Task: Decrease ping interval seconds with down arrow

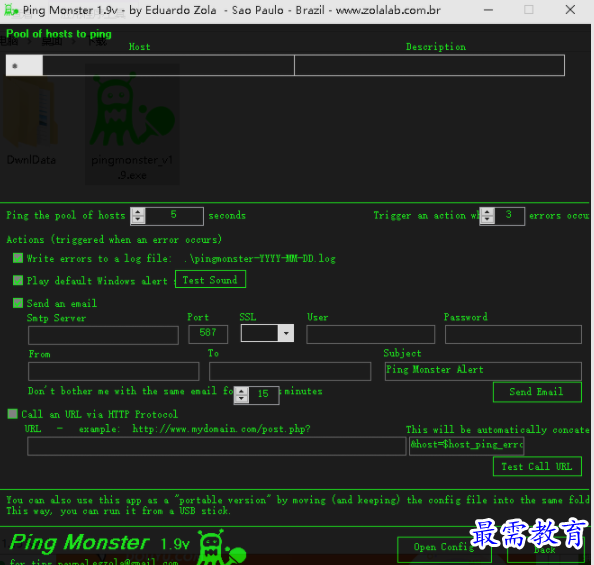Action: [138, 220]
